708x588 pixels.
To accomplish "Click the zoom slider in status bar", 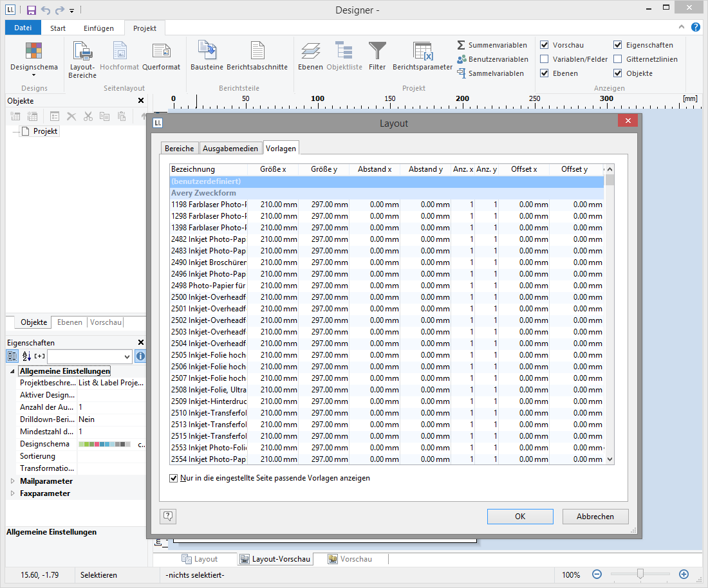I will pyautogui.click(x=640, y=574).
